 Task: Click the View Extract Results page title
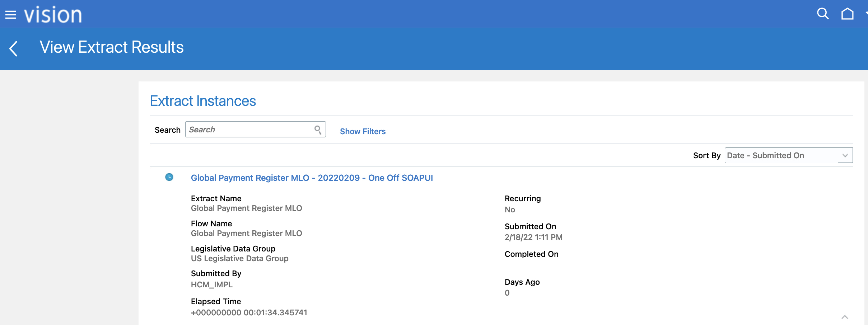tap(112, 47)
